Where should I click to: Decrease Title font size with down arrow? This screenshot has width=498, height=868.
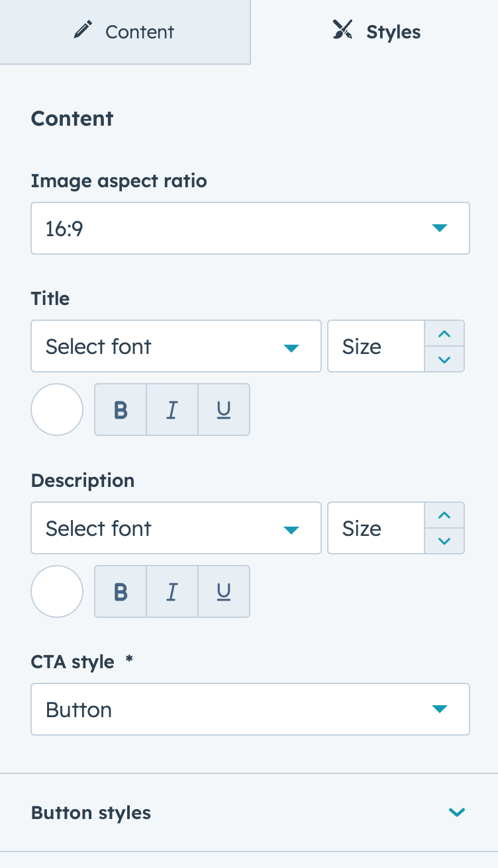[x=444, y=359]
